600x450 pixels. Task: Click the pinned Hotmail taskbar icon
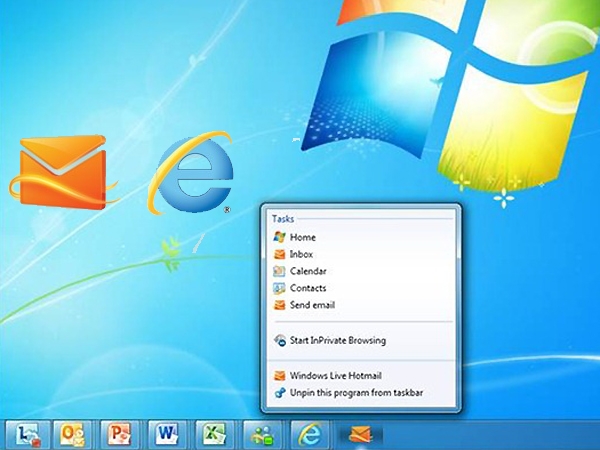tap(360, 435)
